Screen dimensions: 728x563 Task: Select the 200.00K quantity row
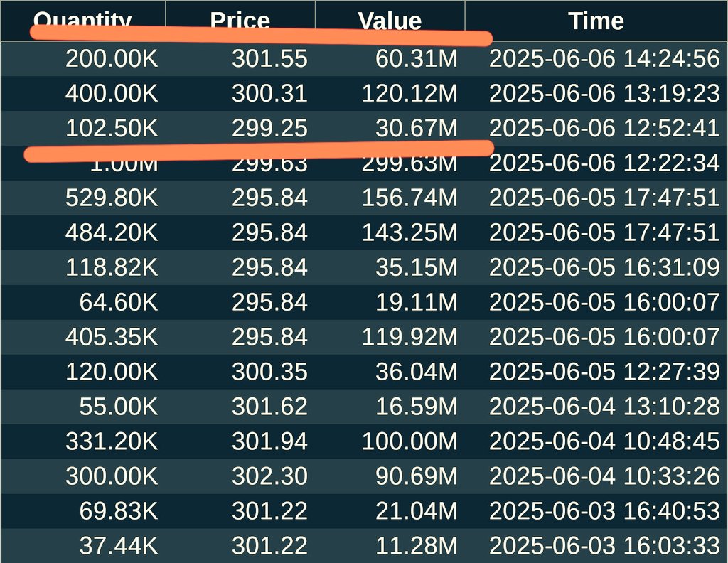[364, 59]
